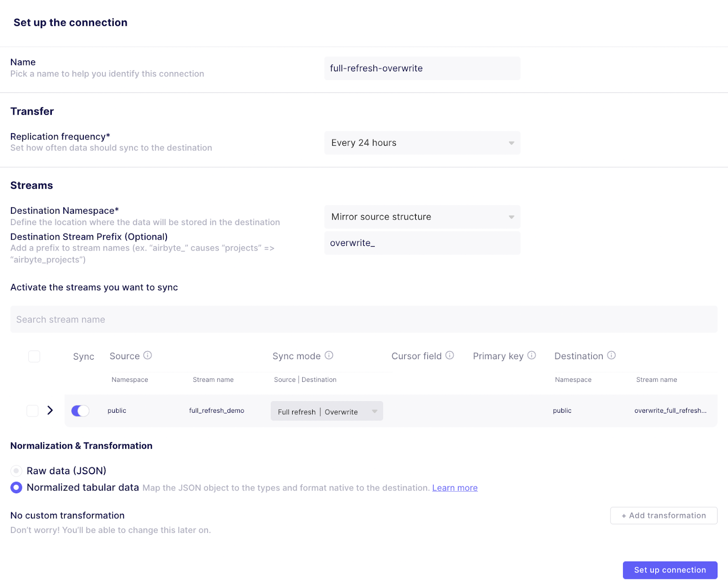Open the Learn more link about normalization
Image resolution: width=728 pixels, height=587 pixels.
(x=455, y=487)
